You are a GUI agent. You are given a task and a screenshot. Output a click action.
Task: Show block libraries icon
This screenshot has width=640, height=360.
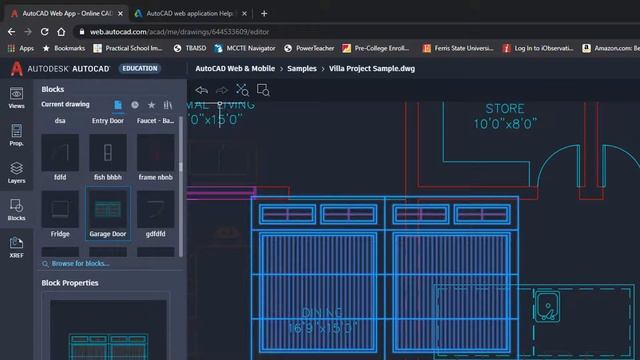(x=168, y=105)
